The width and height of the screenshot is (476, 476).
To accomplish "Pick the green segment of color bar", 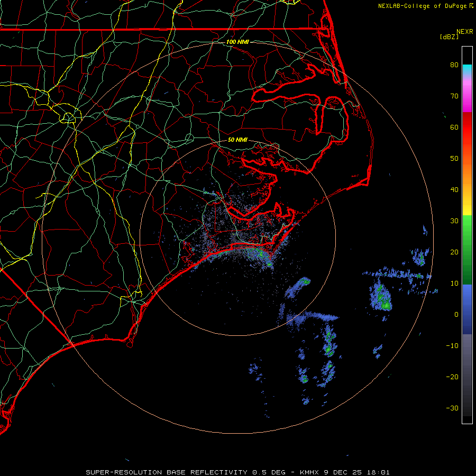I will pyautogui.click(x=467, y=250).
